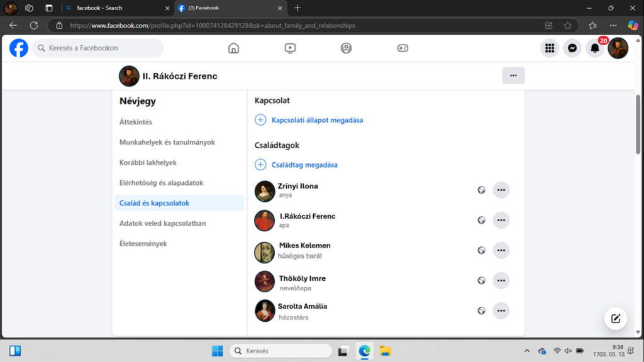Open Edge Copilot icon

click(x=633, y=25)
